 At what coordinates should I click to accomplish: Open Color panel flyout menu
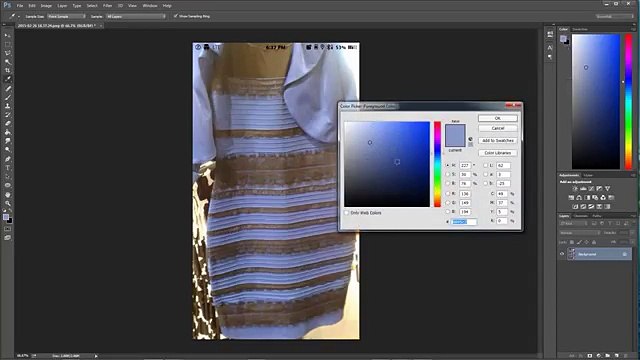(633, 29)
